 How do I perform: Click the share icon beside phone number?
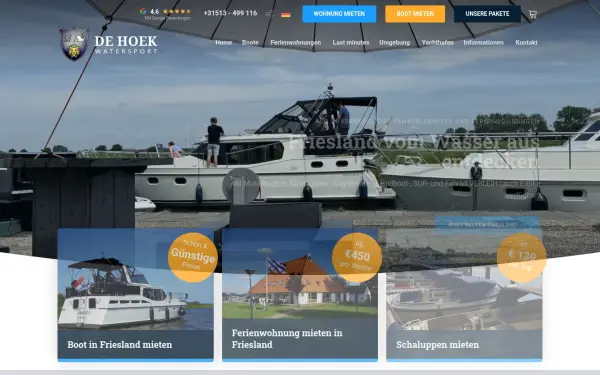click(269, 14)
